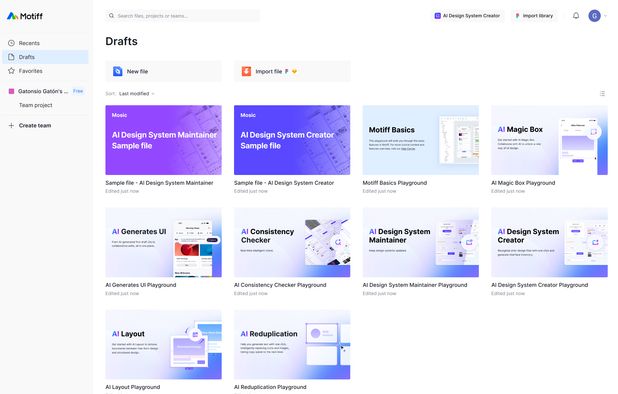Click the Favorites star icon

pyautogui.click(x=11, y=71)
